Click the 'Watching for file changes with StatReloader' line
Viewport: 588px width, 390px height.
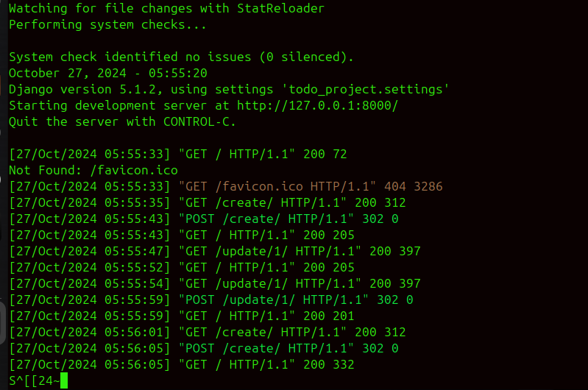[166, 8]
